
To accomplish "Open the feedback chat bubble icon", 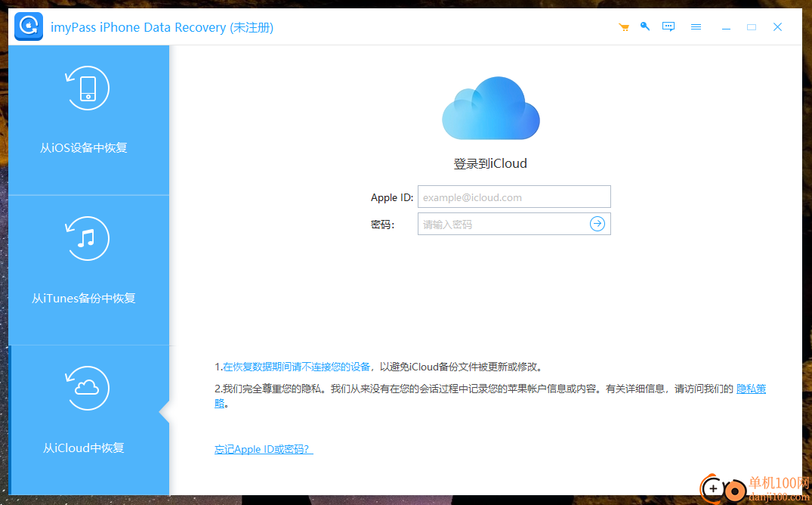I will [x=668, y=26].
